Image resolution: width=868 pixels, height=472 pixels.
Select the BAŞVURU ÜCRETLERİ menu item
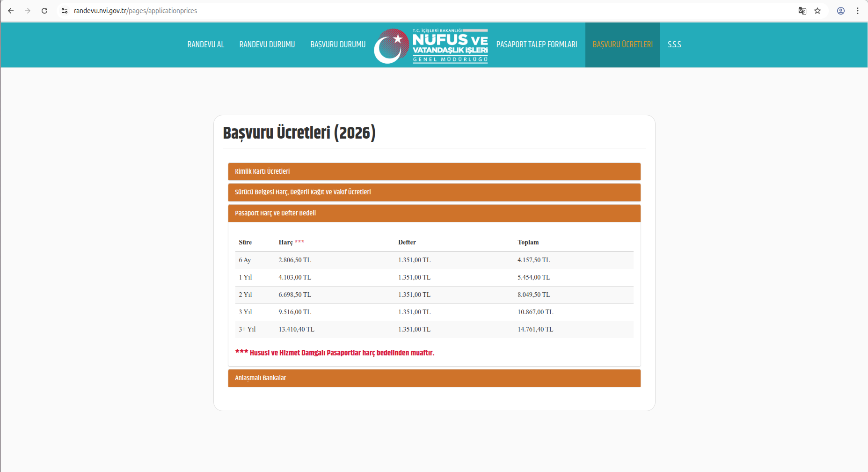[x=622, y=44]
